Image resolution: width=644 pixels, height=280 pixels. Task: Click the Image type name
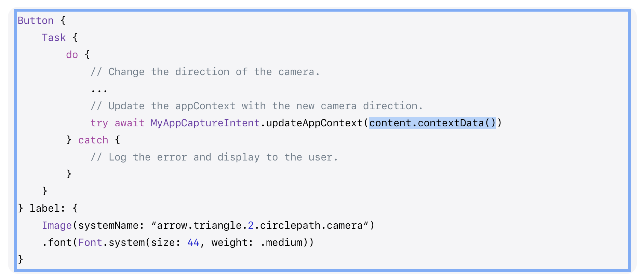57,225
